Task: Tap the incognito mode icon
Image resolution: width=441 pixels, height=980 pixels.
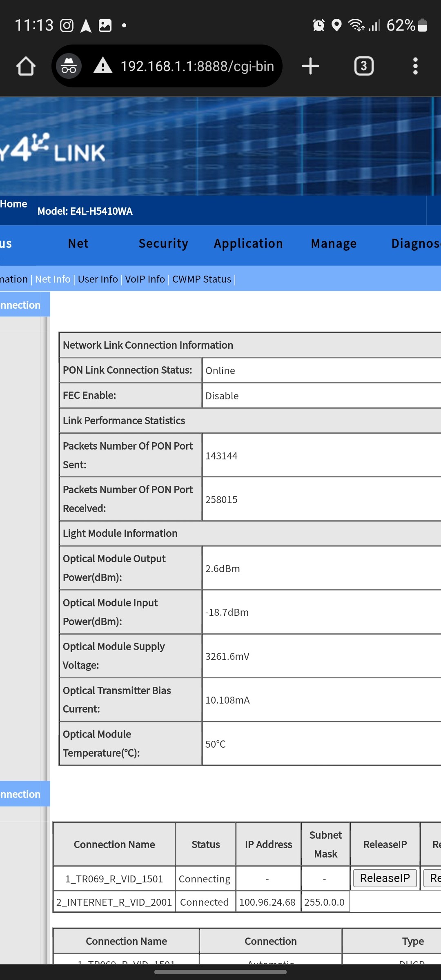Action: click(x=69, y=66)
